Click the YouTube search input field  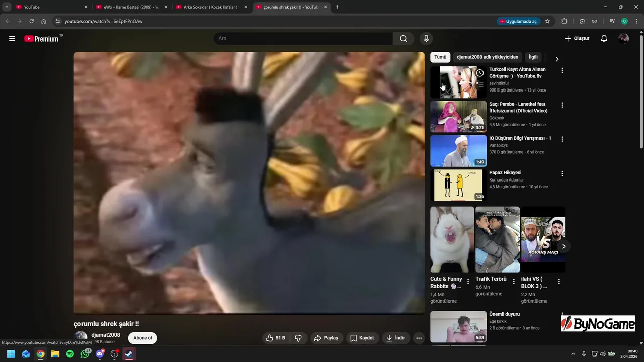pos(303,39)
